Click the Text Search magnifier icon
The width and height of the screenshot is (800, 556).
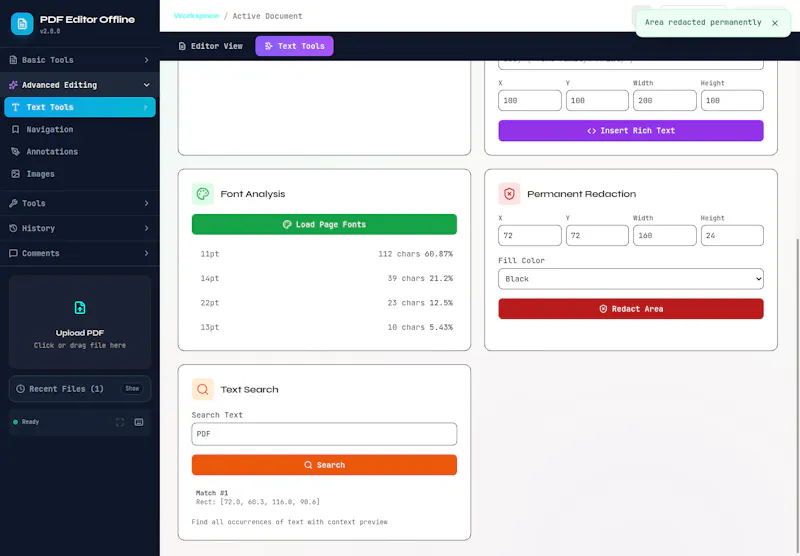[203, 389]
